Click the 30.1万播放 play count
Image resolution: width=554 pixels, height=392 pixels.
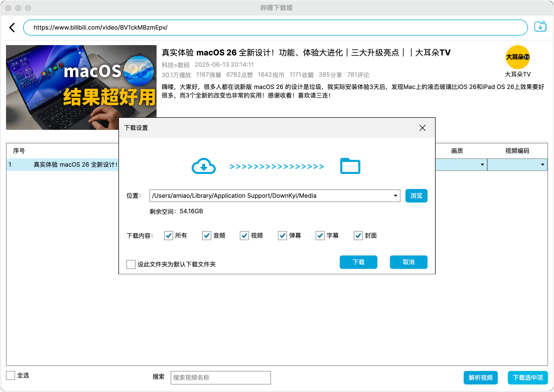click(x=176, y=75)
